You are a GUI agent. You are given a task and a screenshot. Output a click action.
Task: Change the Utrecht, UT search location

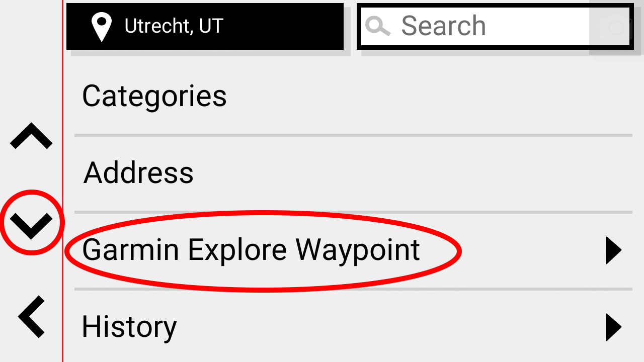[205, 27]
